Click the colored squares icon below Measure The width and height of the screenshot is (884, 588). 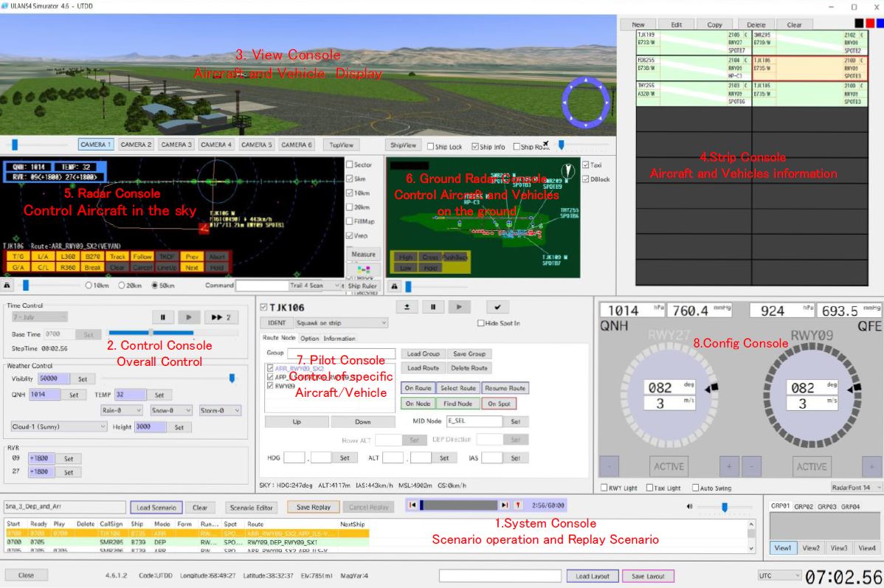(x=364, y=269)
